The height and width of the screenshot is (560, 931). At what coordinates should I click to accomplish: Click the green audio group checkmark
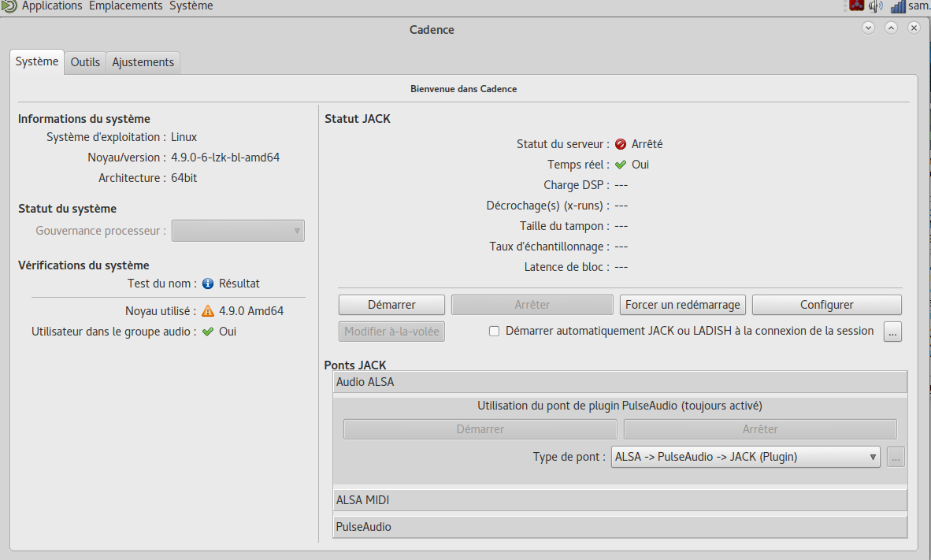tap(208, 332)
